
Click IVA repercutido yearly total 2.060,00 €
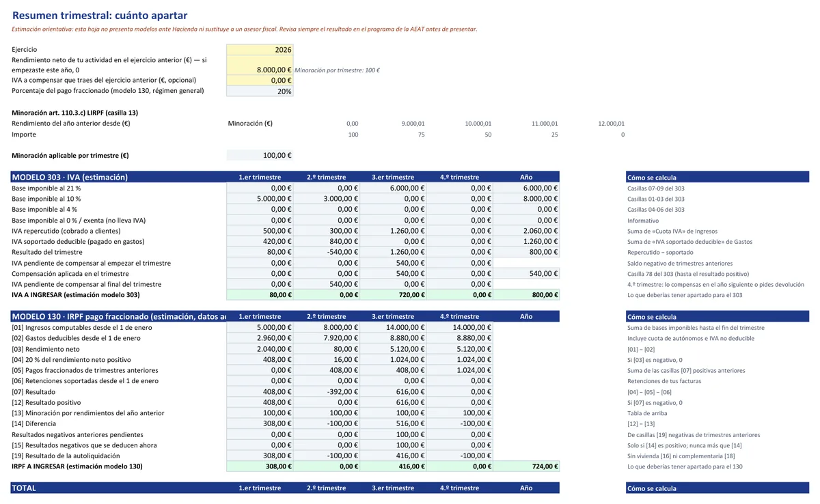526,231
